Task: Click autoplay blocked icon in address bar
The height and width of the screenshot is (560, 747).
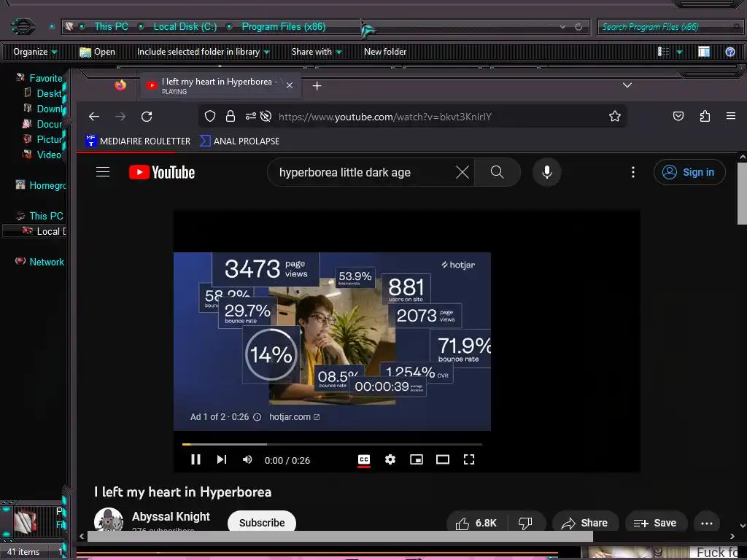Action: pyautogui.click(x=266, y=116)
